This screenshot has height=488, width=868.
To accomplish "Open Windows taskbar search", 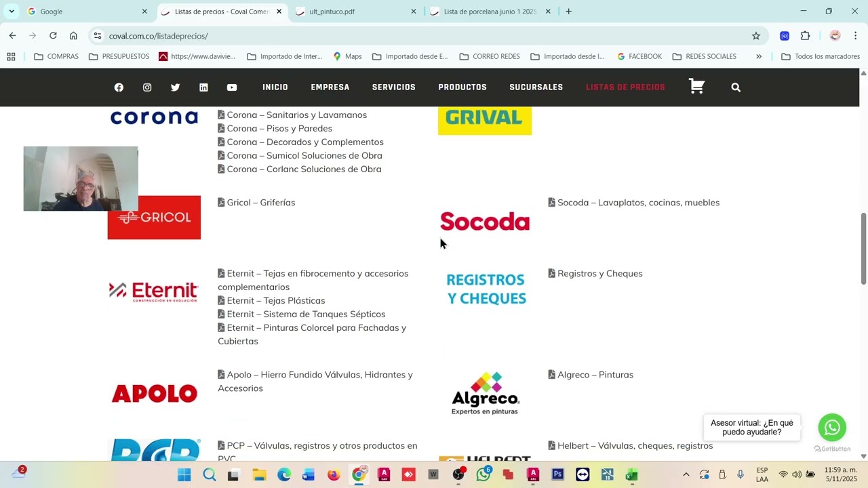I will click(x=210, y=475).
